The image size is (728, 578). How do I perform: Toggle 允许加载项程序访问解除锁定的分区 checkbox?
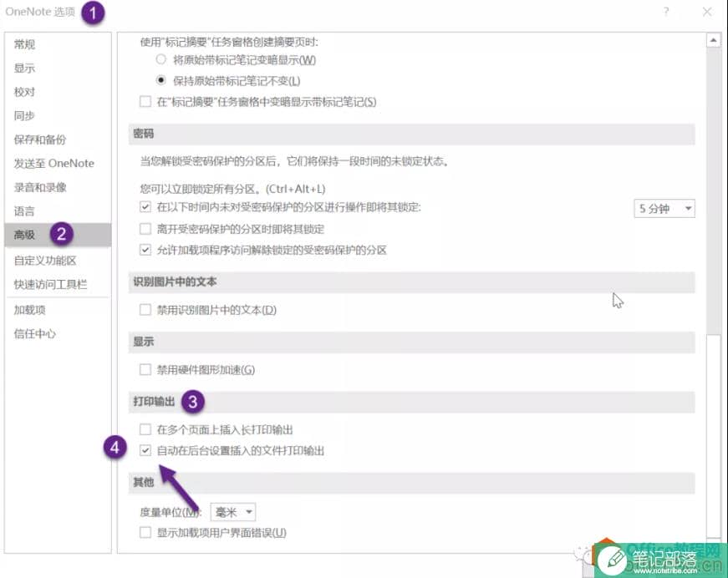pyautogui.click(x=145, y=250)
